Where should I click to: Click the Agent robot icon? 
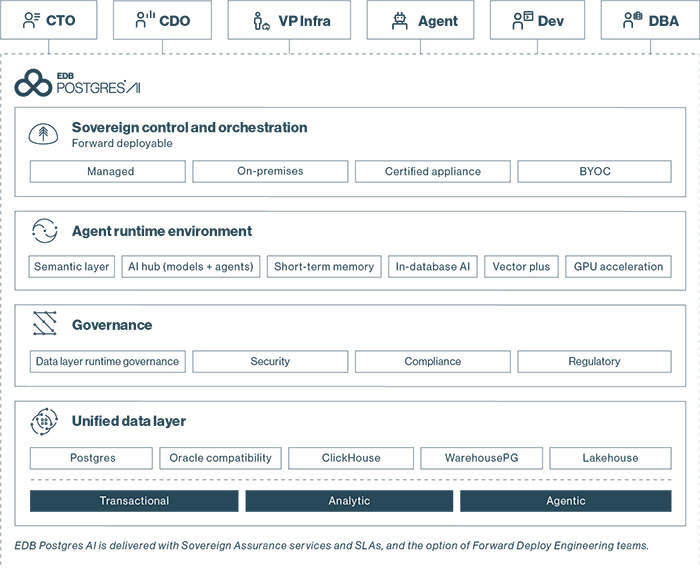[400, 21]
